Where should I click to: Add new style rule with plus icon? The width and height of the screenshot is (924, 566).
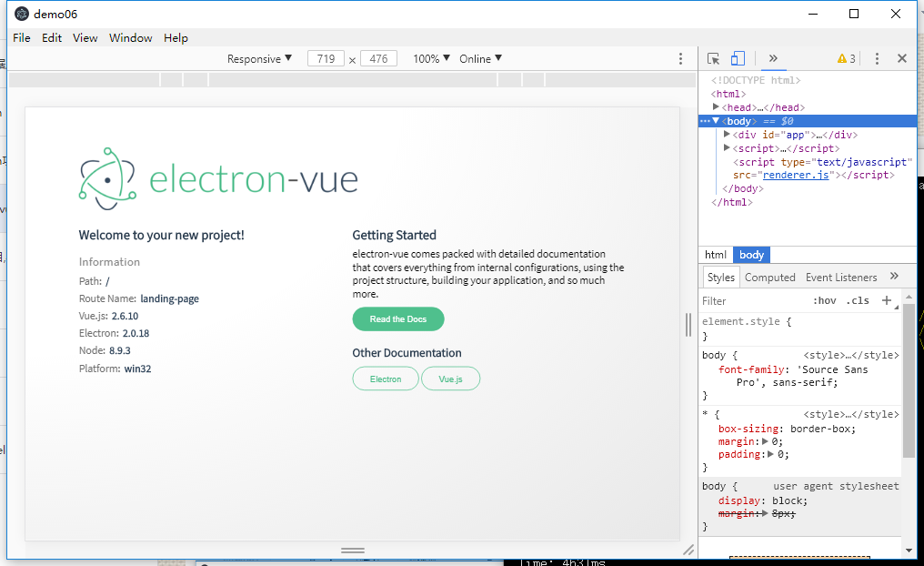(887, 300)
